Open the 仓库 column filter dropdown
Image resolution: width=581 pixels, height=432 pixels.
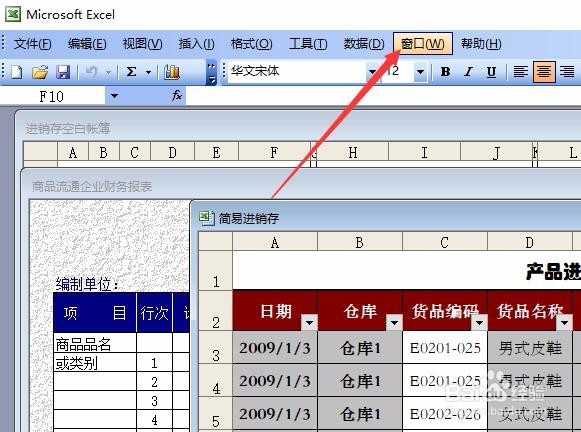[394, 323]
